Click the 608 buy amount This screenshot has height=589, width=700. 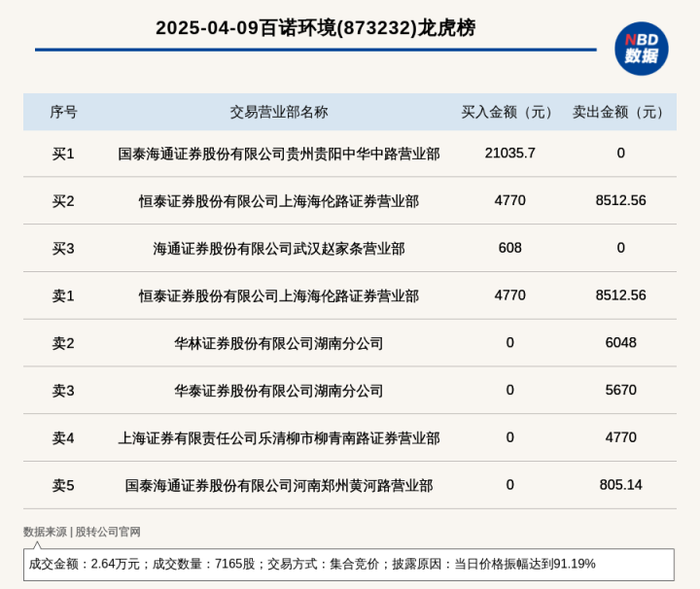point(510,248)
